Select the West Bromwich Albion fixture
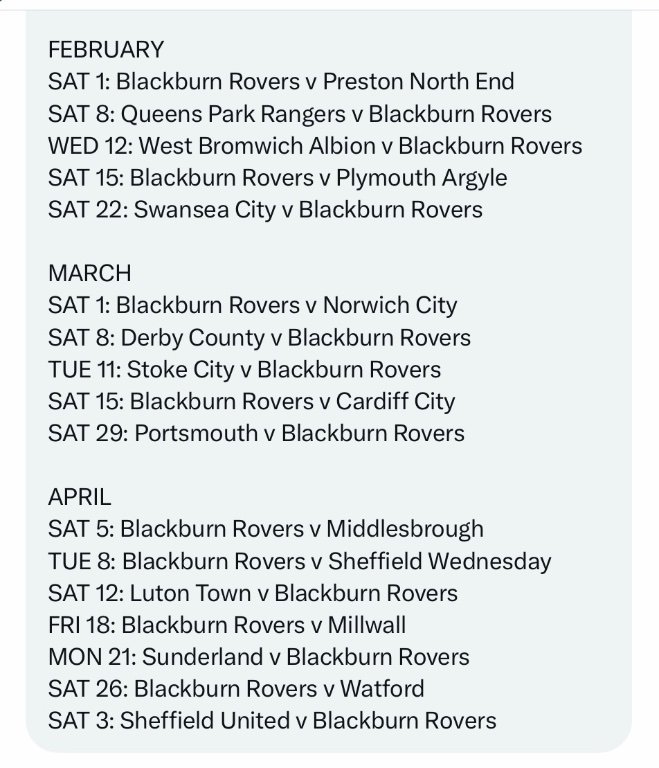 314,146
